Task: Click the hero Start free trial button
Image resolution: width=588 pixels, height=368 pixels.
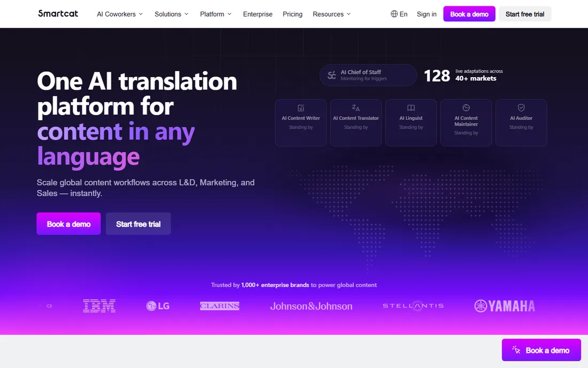Action: pyautogui.click(x=138, y=224)
